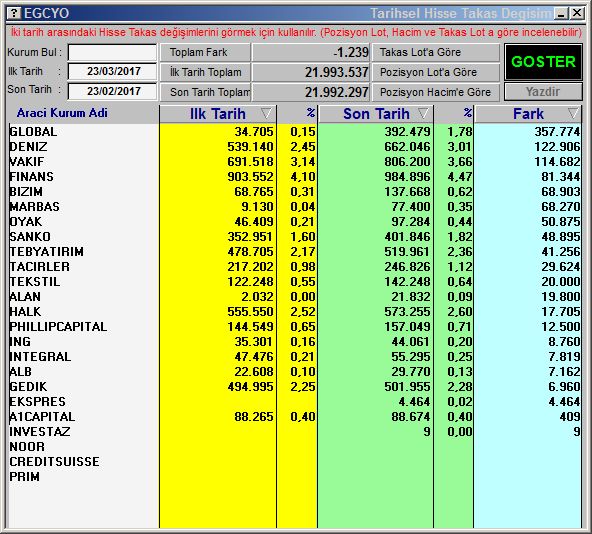Screen dimensions: 592x534
Task: Click the Araci Kurum Adi column header
Action: 62,113
